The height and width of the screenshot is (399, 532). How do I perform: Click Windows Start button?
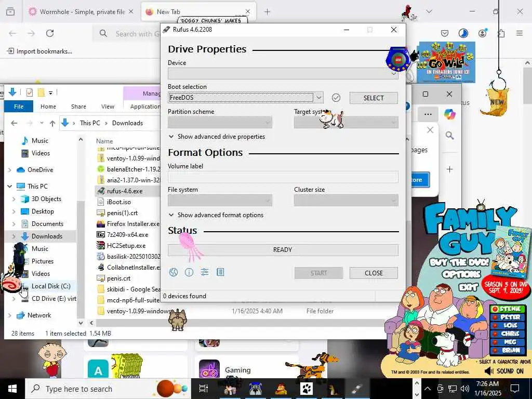[12, 389]
